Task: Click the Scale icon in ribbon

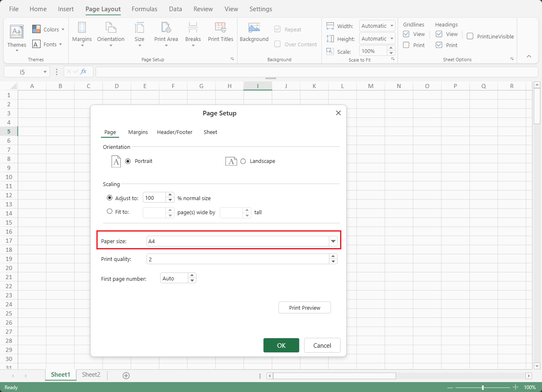Action: pyautogui.click(x=330, y=51)
